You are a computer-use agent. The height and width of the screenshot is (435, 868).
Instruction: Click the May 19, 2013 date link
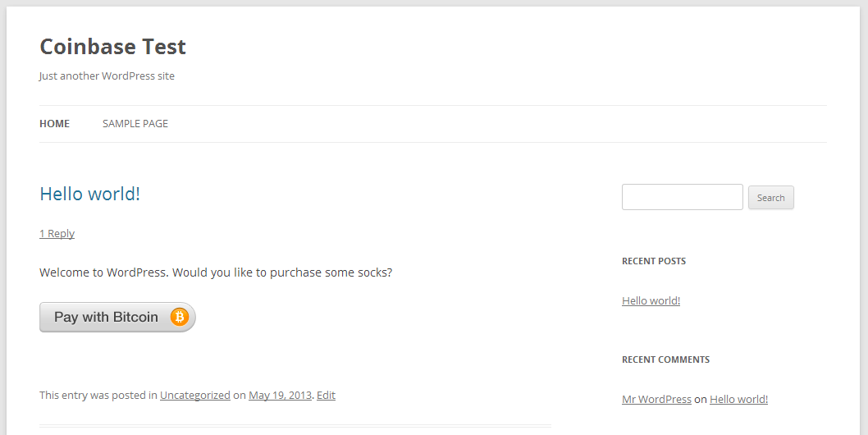point(280,395)
